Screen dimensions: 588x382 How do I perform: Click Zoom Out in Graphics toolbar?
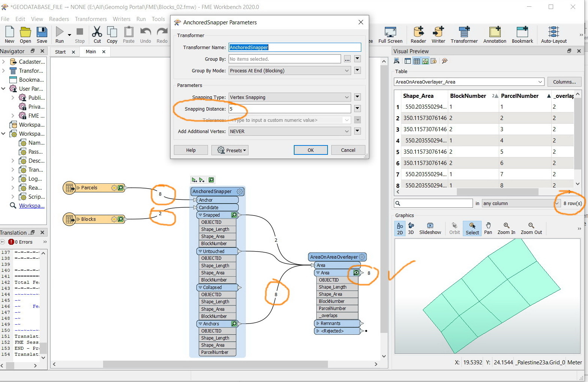click(531, 228)
